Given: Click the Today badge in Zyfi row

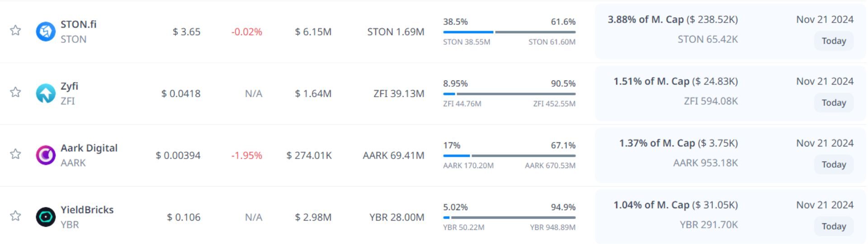Looking at the screenshot, I should coord(834,103).
